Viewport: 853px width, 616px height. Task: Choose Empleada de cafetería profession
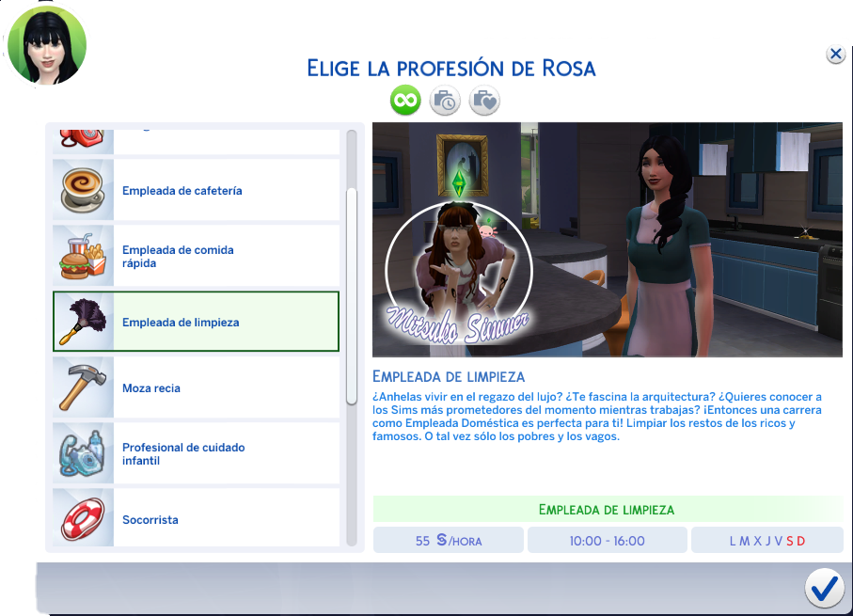coord(196,190)
